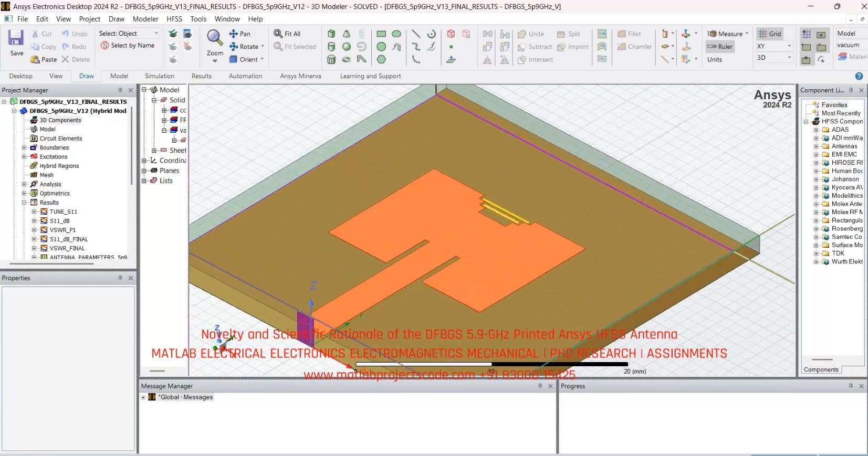The width and height of the screenshot is (868, 456).
Task: Select S11_dB_FINAL result in tree
Action: click(69, 239)
